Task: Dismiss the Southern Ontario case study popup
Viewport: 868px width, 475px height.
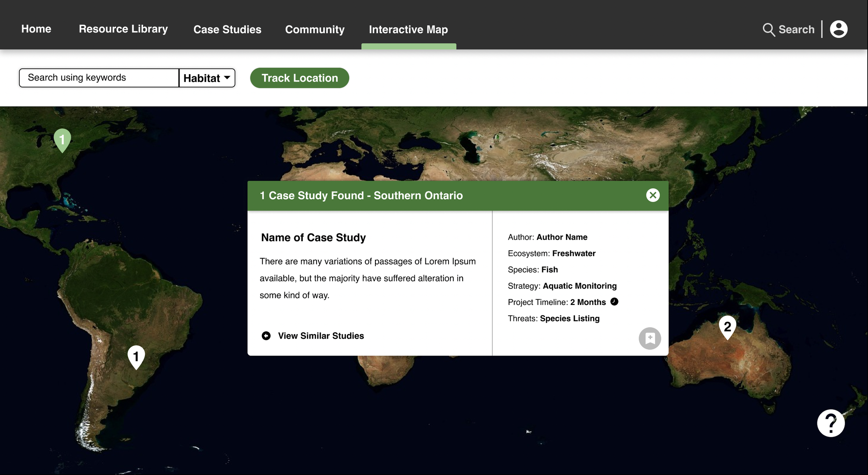Action: tap(653, 195)
